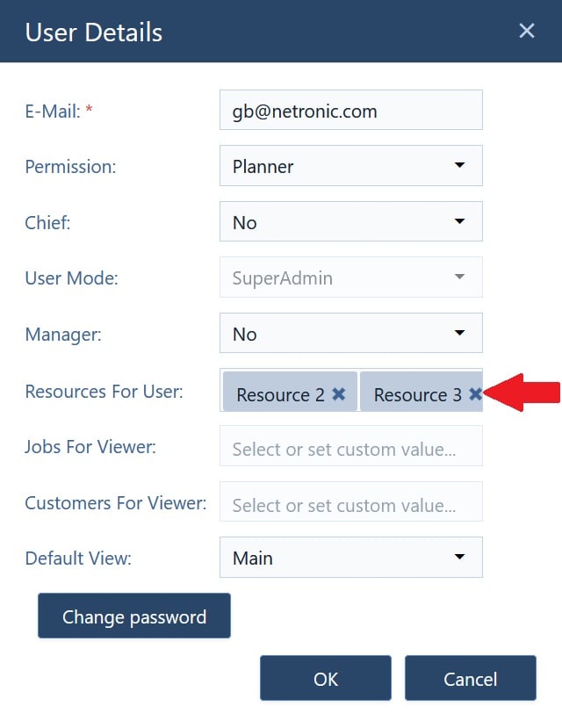This screenshot has width=562, height=728.
Task: Remove the Resource 2 tag
Action: click(x=339, y=395)
